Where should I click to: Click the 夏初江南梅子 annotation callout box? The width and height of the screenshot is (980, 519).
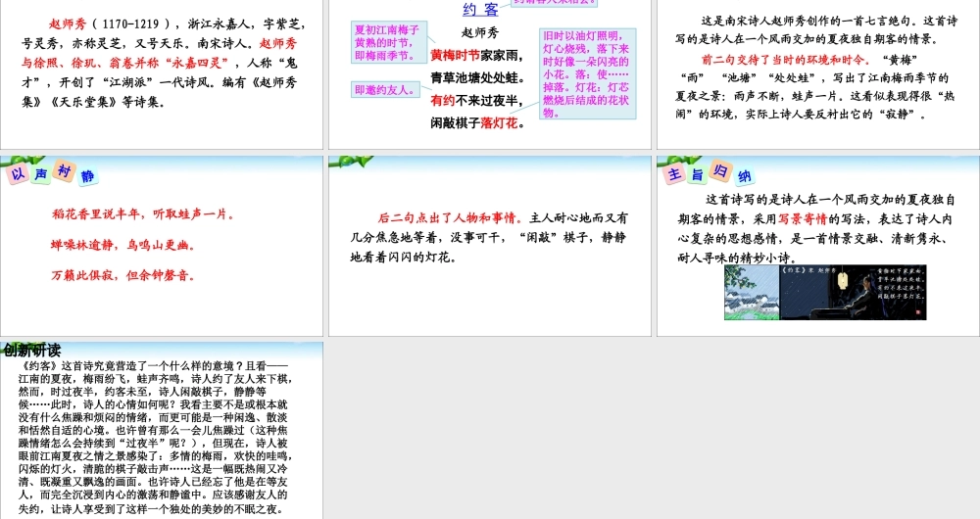(384, 43)
